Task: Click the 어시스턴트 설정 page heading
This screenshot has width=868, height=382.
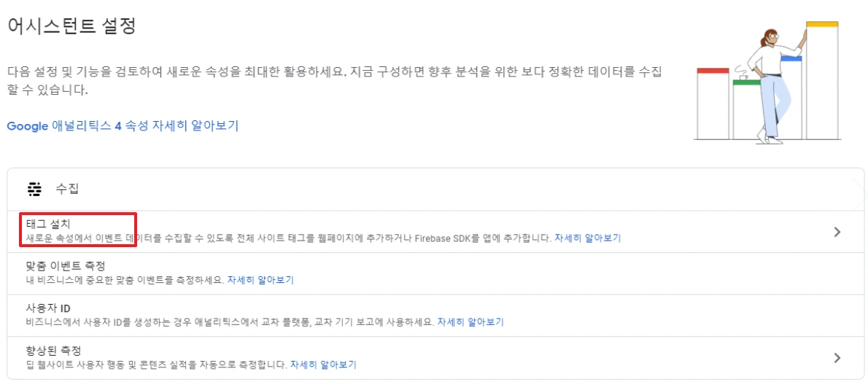Action: pos(71,26)
